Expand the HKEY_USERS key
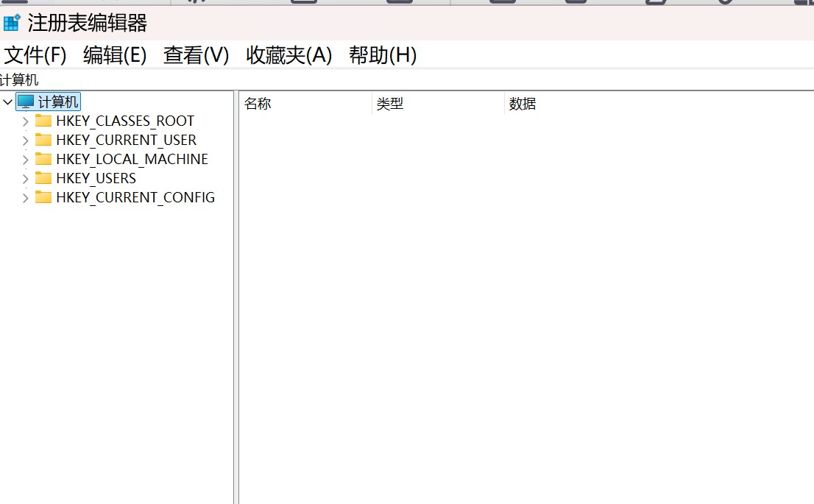Image resolution: width=814 pixels, height=504 pixels. (x=26, y=179)
